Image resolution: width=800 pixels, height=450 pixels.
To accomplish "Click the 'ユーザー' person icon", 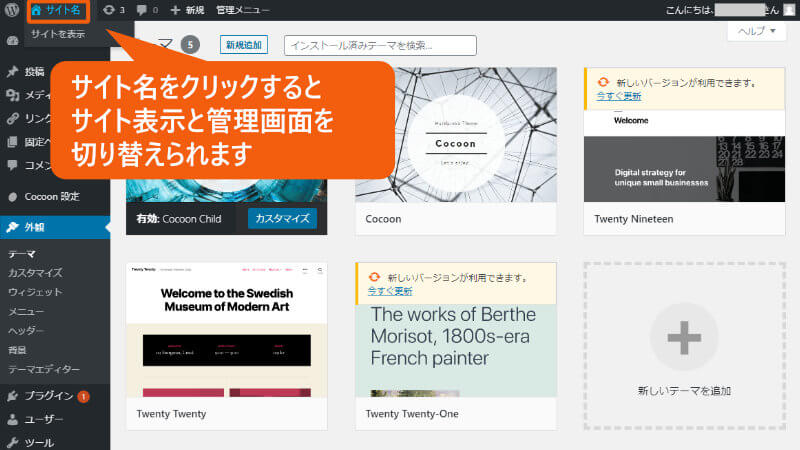I will pyautogui.click(x=12, y=419).
